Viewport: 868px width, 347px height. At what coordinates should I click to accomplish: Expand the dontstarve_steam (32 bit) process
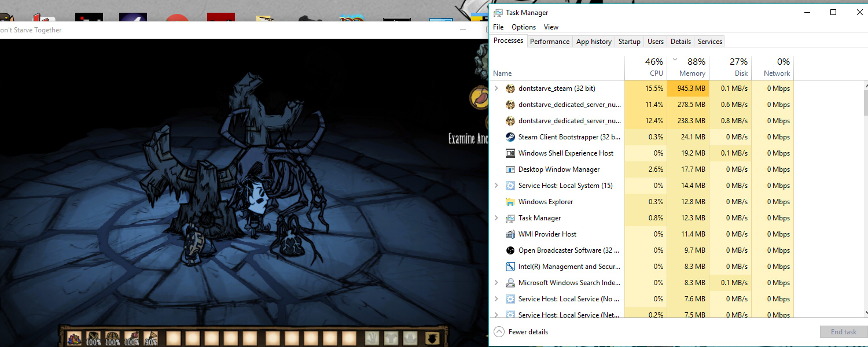496,88
